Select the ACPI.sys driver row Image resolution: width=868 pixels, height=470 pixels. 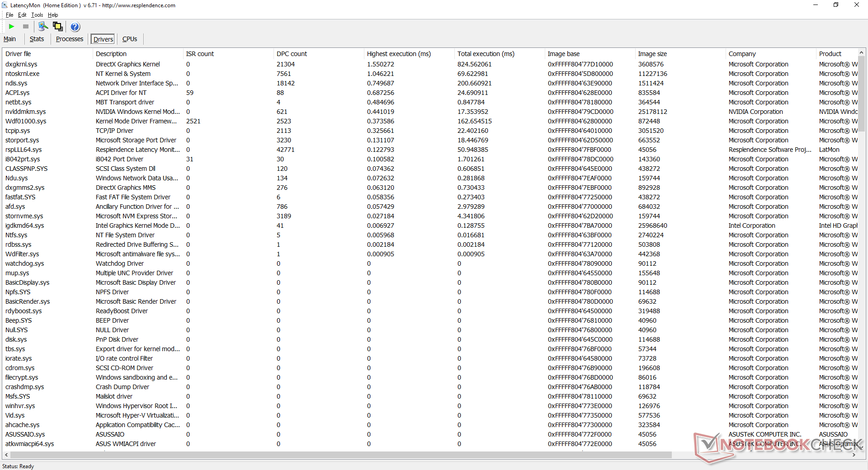430,93
